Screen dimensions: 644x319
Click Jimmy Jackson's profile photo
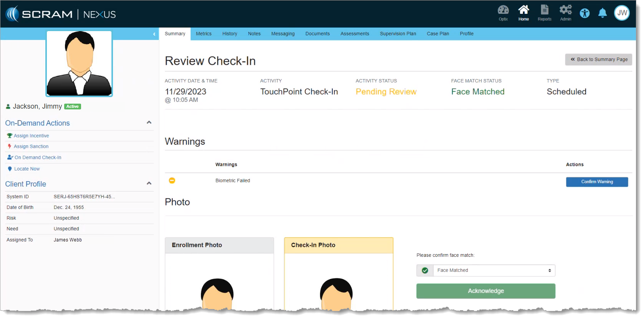(x=79, y=64)
